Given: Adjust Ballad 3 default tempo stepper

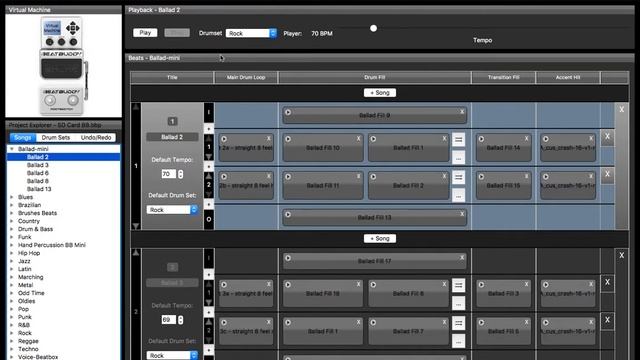Looking at the screenshot, I should 180,320.
